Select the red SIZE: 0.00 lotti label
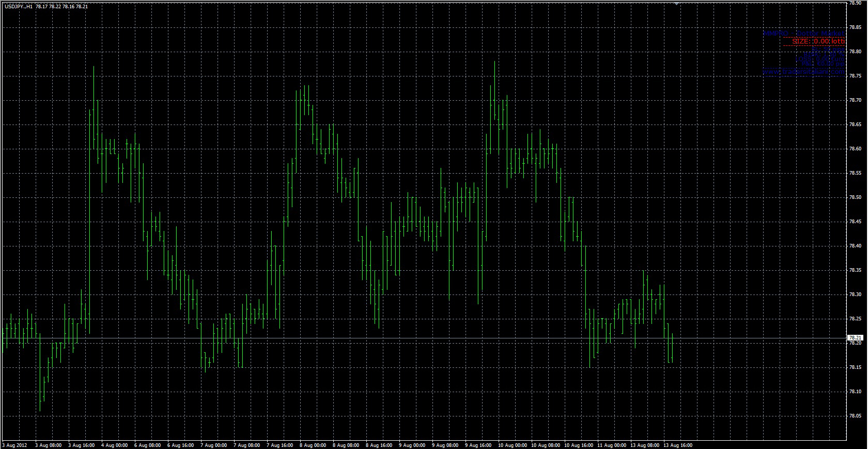 tap(818, 41)
